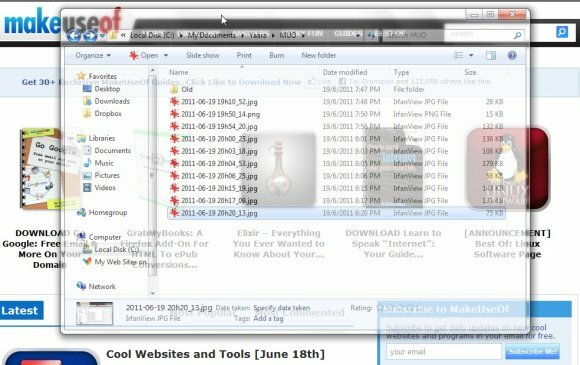The image size is (580, 365).
Task: Click the Explorer search magnifier icon
Action: (x=517, y=35)
